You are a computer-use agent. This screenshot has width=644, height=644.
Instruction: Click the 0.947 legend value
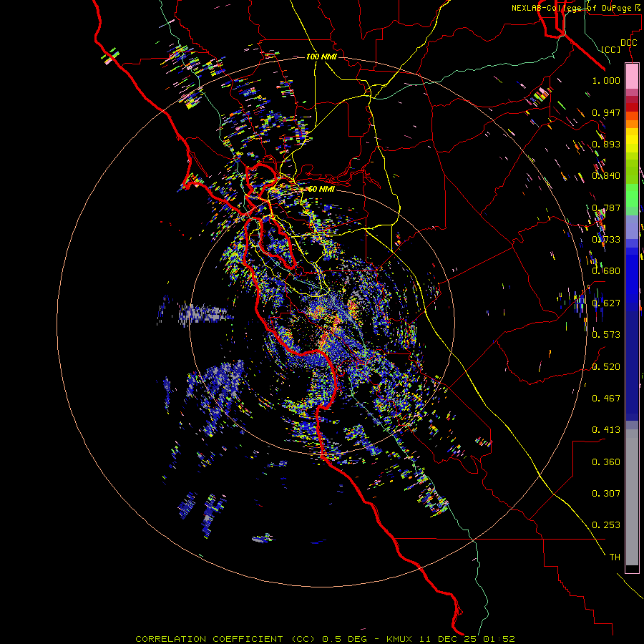606,112
